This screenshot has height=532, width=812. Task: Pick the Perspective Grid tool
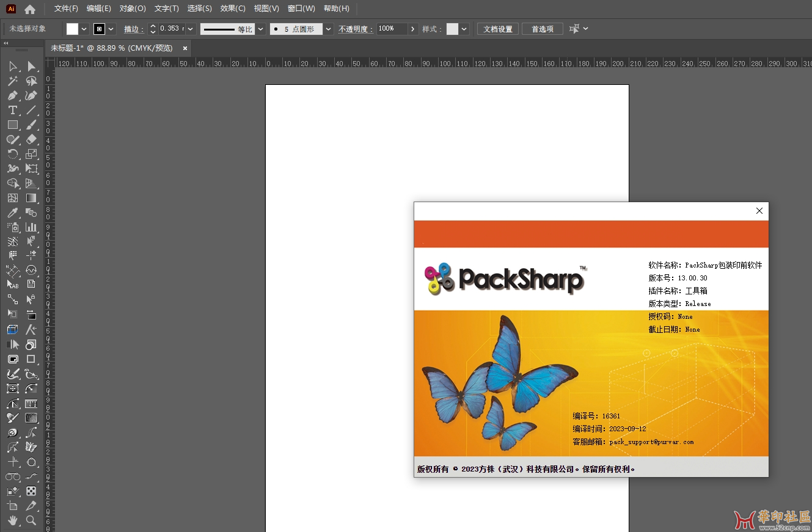click(x=31, y=183)
